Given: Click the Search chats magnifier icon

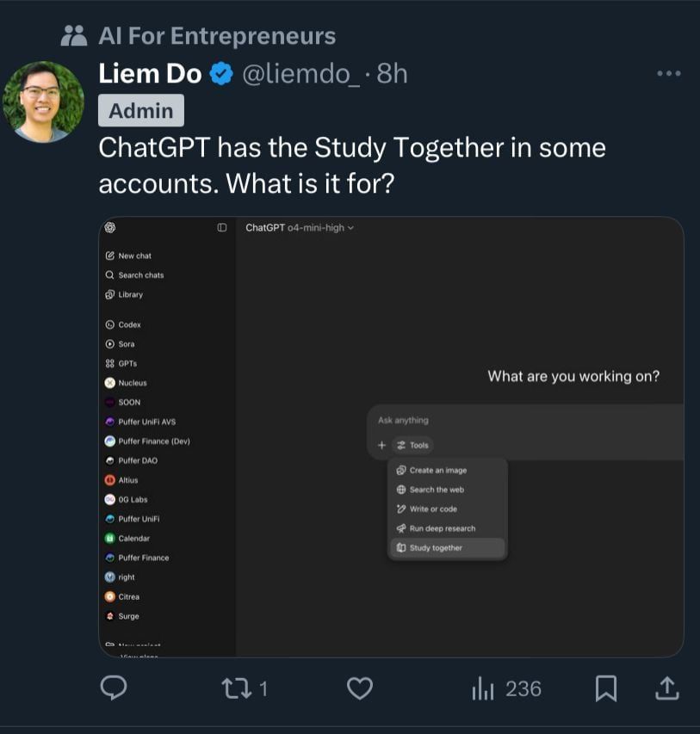Looking at the screenshot, I should [x=109, y=275].
